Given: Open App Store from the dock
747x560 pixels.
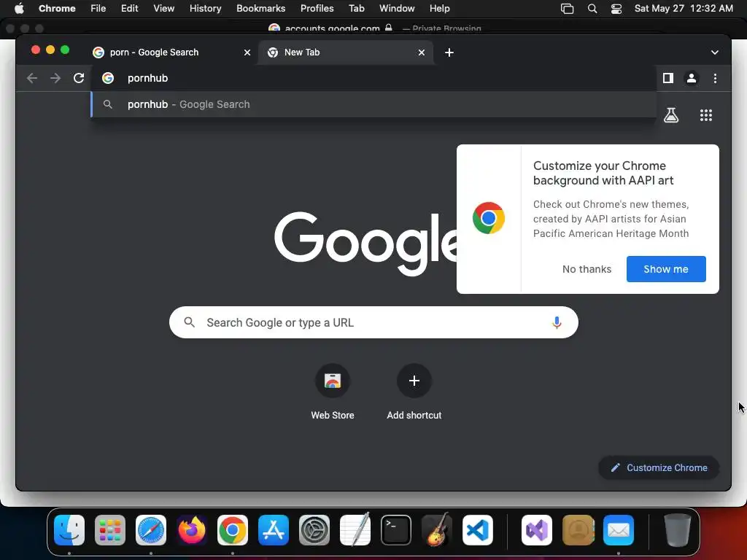Looking at the screenshot, I should (274, 530).
